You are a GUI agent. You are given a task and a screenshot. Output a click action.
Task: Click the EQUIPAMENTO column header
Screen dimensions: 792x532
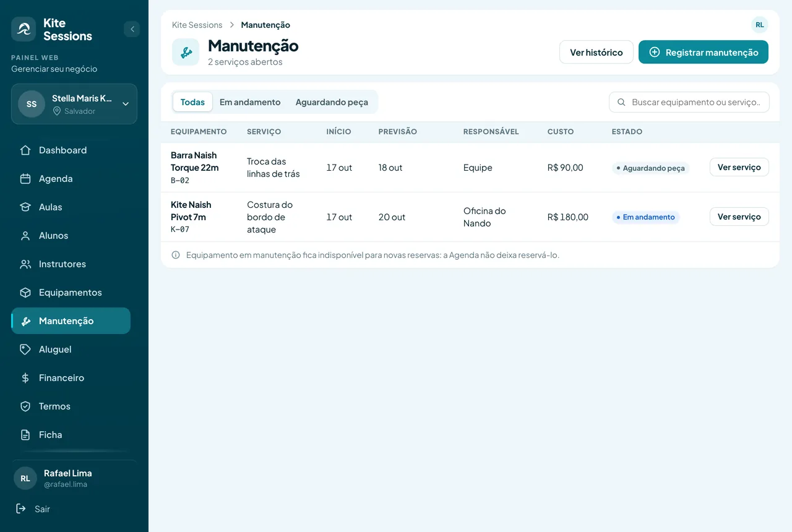pyautogui.click(x=199, y=132)
